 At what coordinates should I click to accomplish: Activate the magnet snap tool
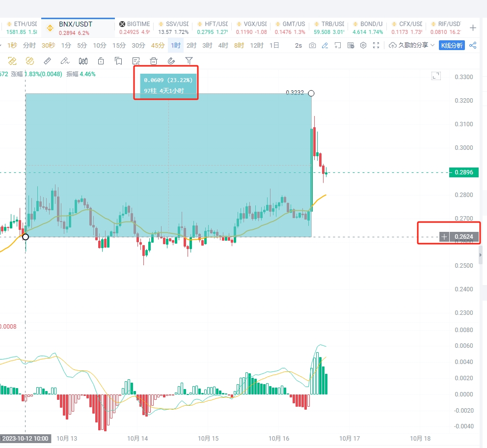click(x=171, y=60)
